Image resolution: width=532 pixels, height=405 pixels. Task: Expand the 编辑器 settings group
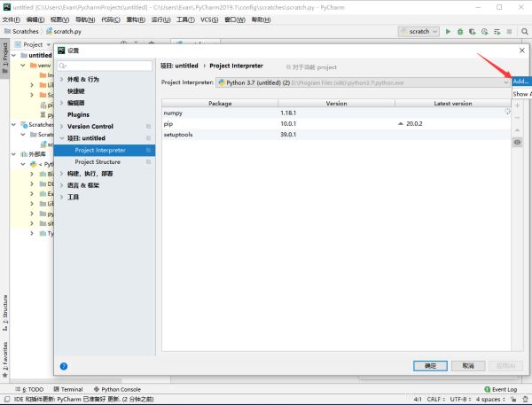[x=61, y=103]
